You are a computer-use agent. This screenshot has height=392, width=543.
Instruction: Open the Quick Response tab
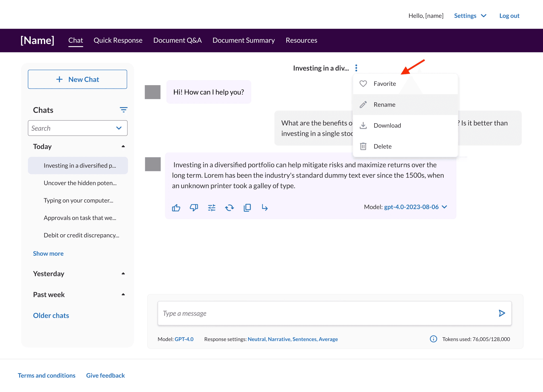click(118, 40)
